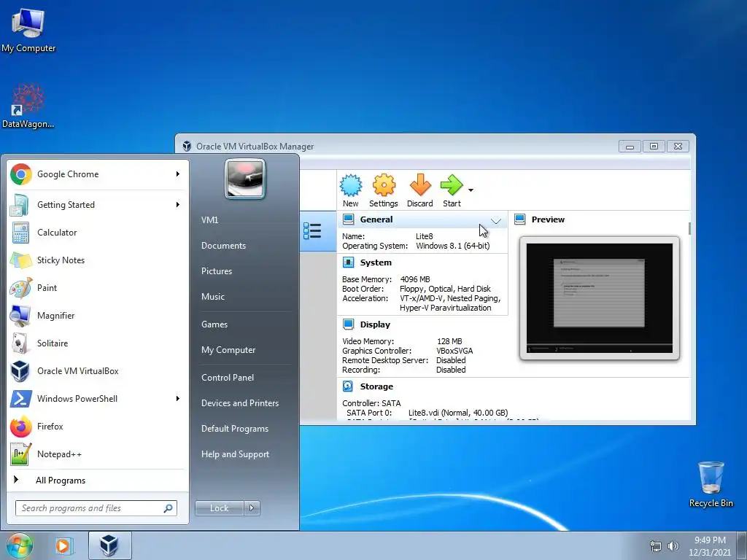
Task: Launch Paint from Start menu
Action: point(96,287)
